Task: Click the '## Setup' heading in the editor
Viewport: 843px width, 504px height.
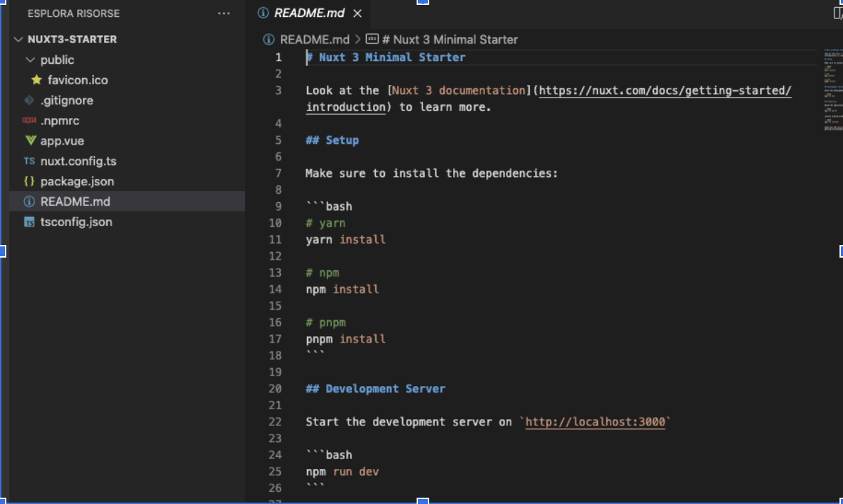Action: tap(332, 140)
